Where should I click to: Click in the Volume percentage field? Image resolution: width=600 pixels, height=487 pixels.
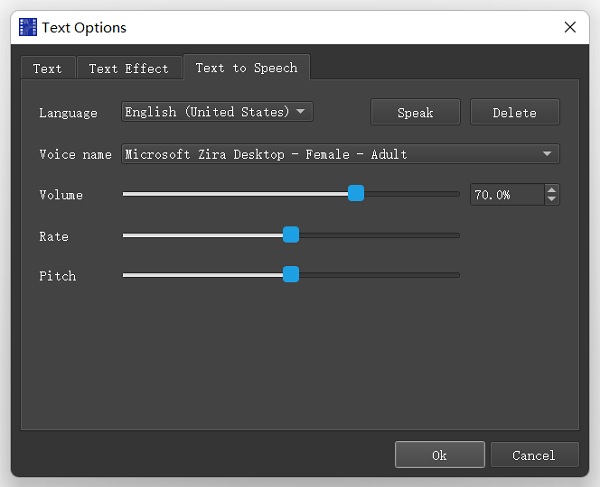coord(507,195)
